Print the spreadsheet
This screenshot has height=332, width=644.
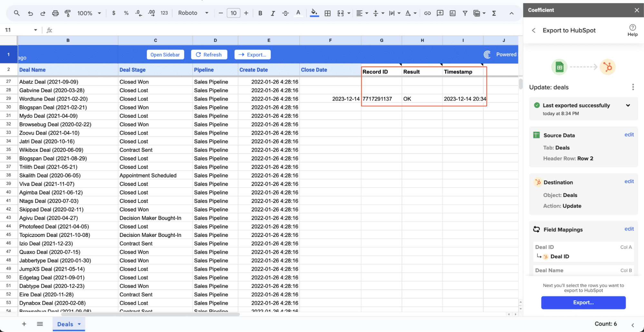tap(55, 13)
